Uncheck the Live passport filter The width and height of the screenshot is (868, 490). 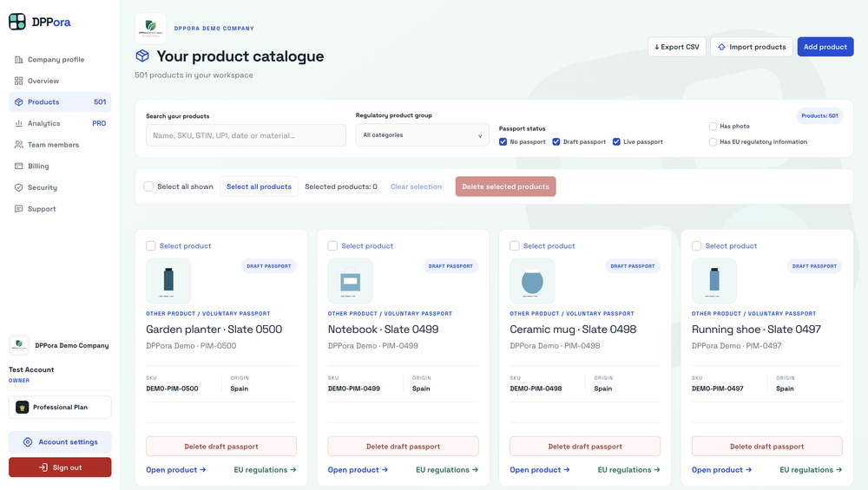click(616, 142)
